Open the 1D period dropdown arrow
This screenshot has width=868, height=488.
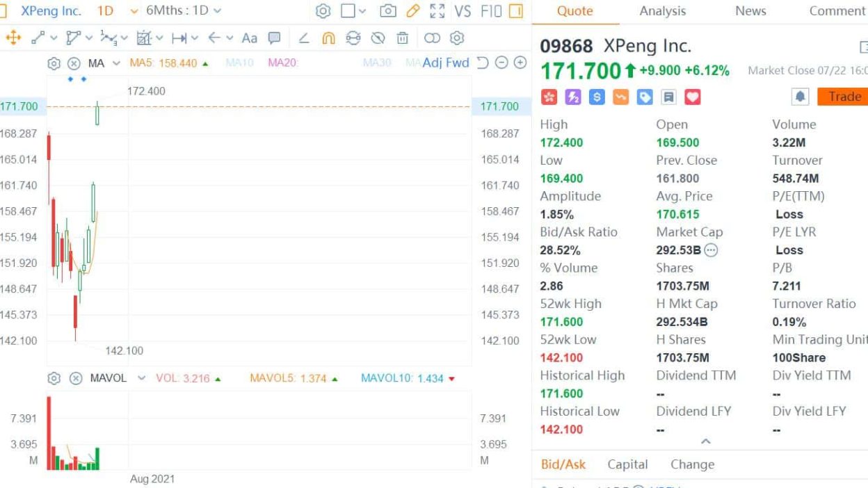click(x=134, y=11)
